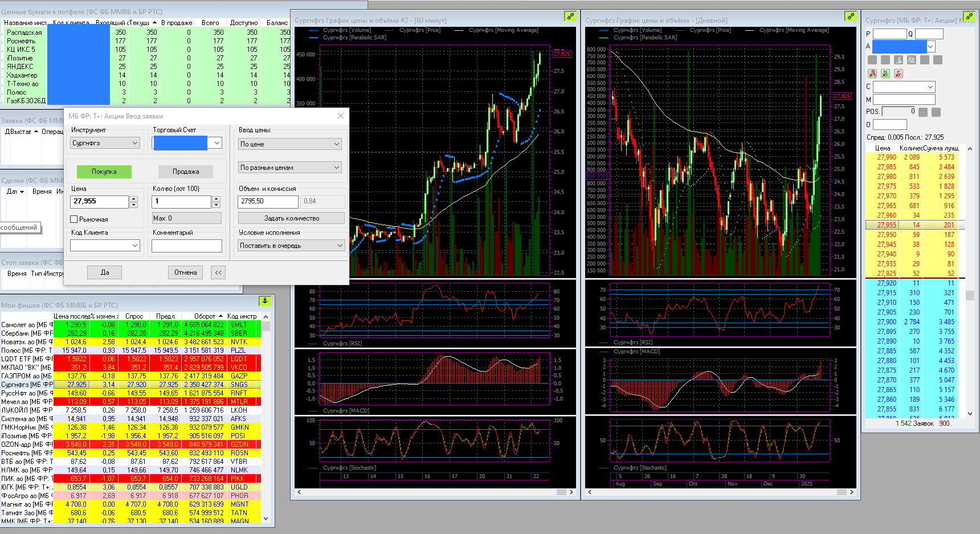Click the OZON-адр row in the Мои фишки table
Screen dimensions: 980x534
point(130,445)
